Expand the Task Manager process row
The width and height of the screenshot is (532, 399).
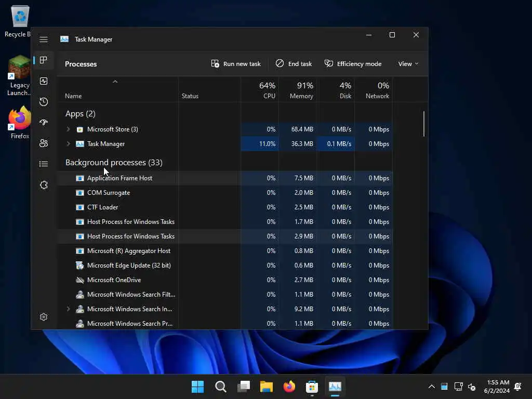[x=68, y=144]
